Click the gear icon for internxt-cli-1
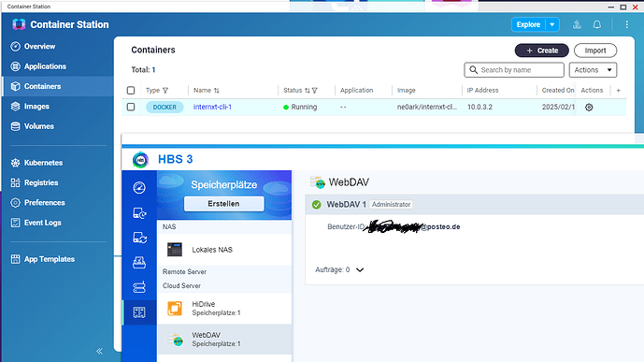This screenshot has height=362, width=644. tap(589, 108)
